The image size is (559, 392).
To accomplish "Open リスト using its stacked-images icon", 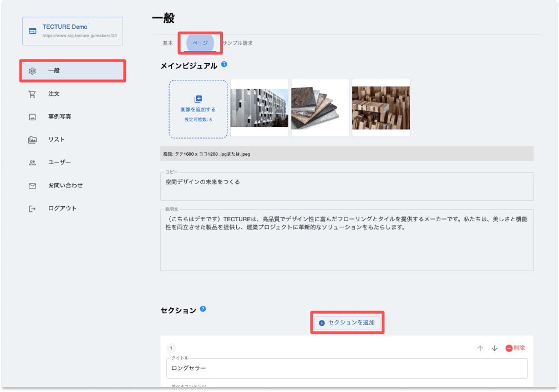I will tap(32, 139).
